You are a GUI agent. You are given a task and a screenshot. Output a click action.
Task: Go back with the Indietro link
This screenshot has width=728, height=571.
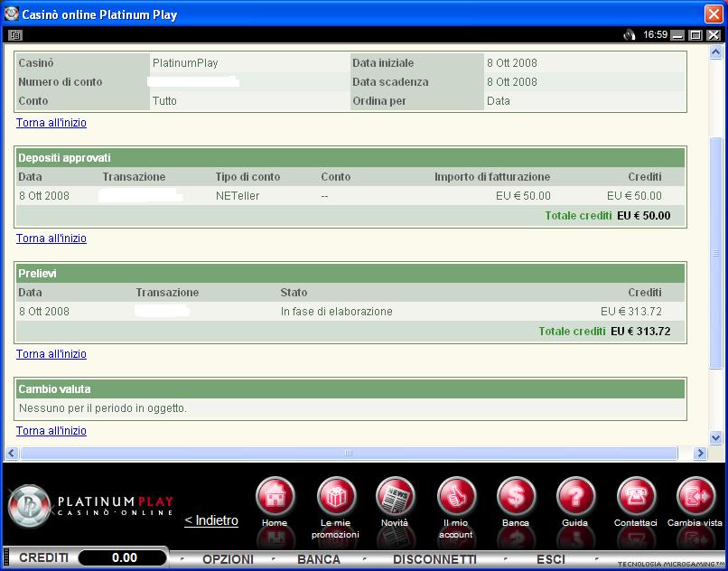point(211,520)
